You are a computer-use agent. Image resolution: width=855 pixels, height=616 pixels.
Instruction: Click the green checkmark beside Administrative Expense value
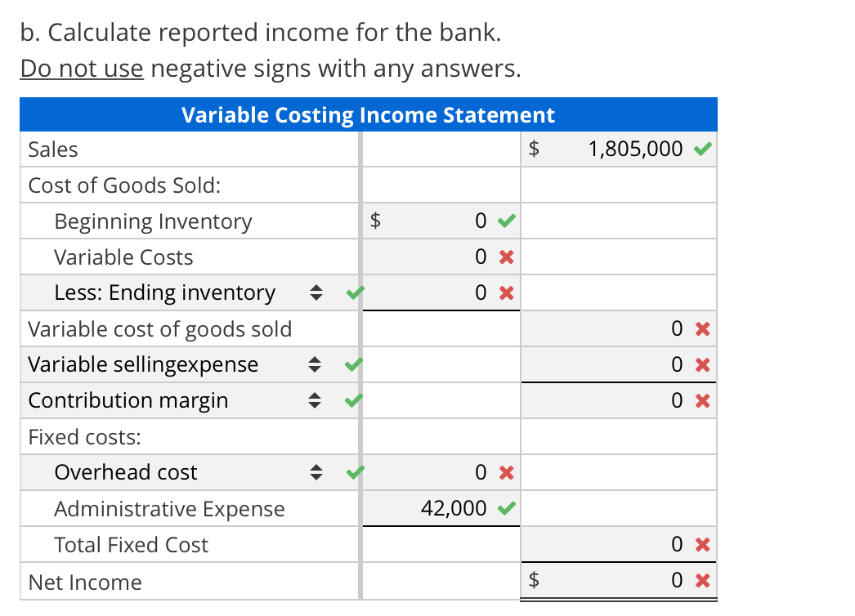[x=507, y=508]
